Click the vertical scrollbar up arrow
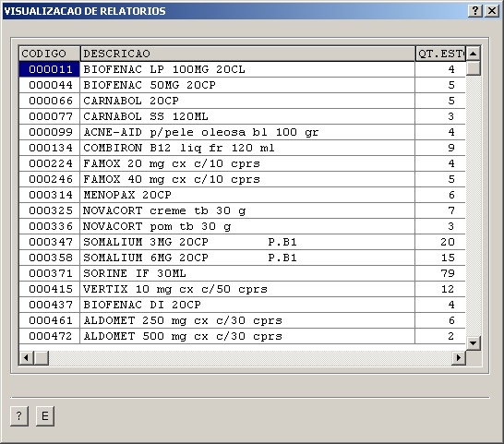The width and height of the screenshot is (504, 444). 473,54
